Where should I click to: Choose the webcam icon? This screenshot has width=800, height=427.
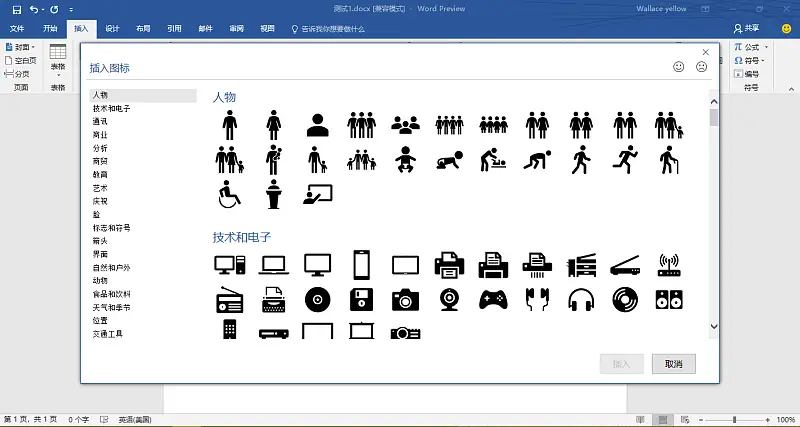(449, 300)
